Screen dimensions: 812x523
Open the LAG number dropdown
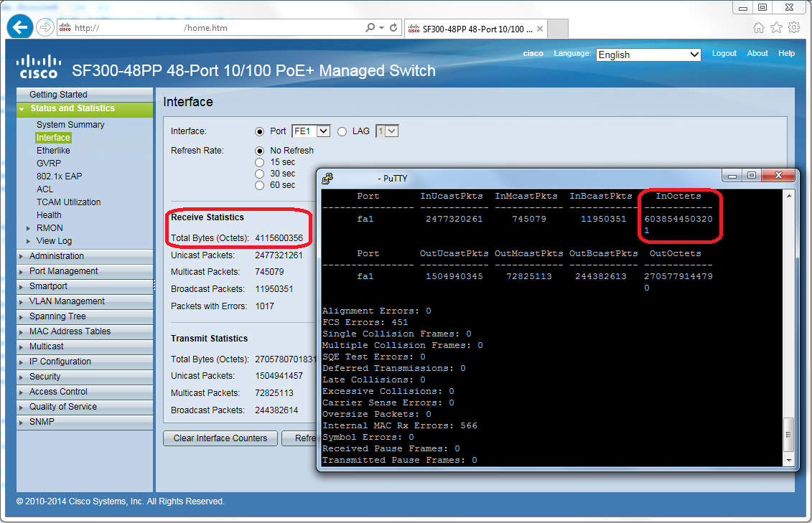coord(387,131)
